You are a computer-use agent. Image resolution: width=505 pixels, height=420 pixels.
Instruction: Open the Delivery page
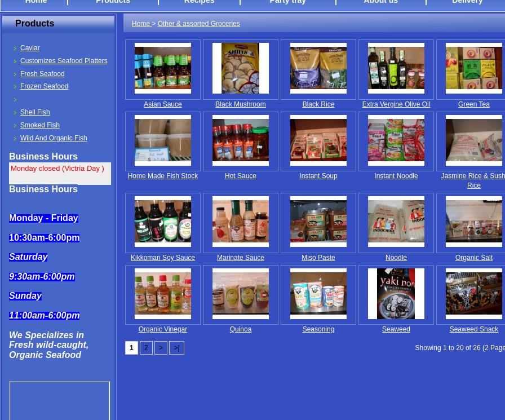[x=467, y=2]
